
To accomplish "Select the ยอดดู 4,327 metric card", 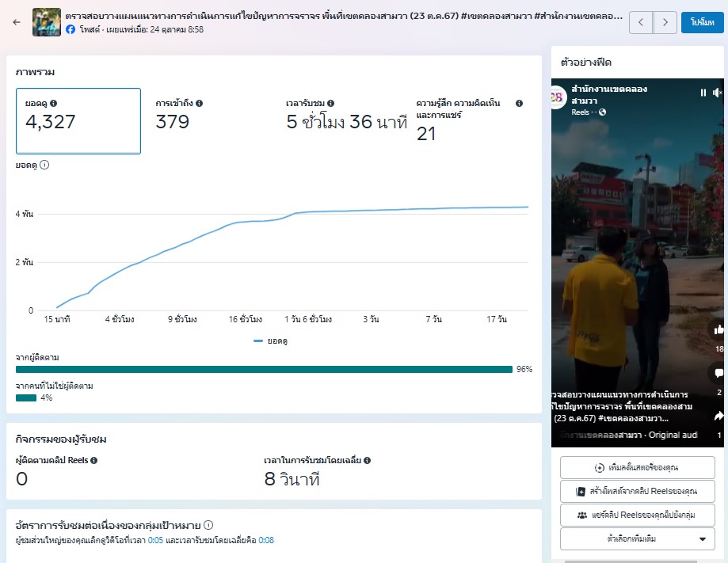I will (78, 120).
